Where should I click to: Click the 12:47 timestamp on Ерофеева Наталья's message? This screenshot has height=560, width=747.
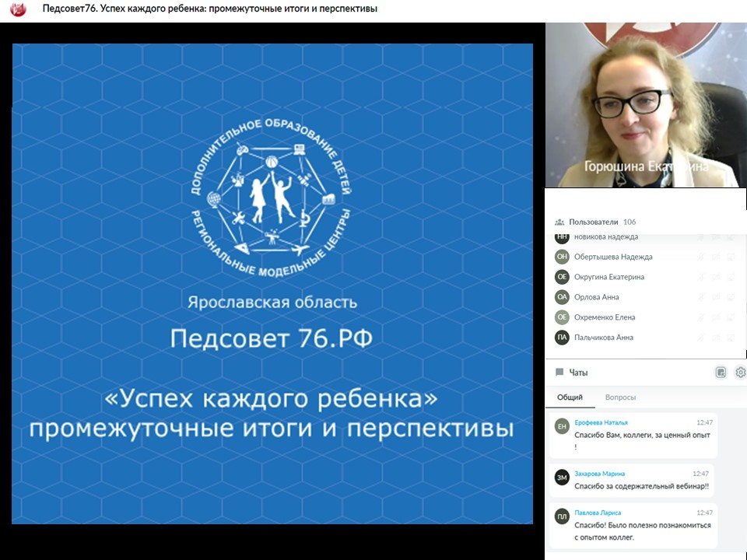click(705, 422)
